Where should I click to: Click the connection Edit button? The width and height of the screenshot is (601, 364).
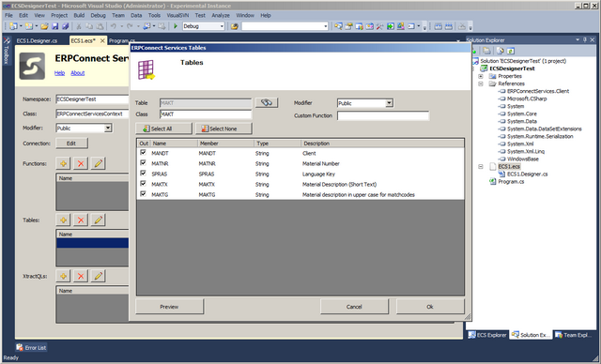pyautogui.click(x=71, y=144)
